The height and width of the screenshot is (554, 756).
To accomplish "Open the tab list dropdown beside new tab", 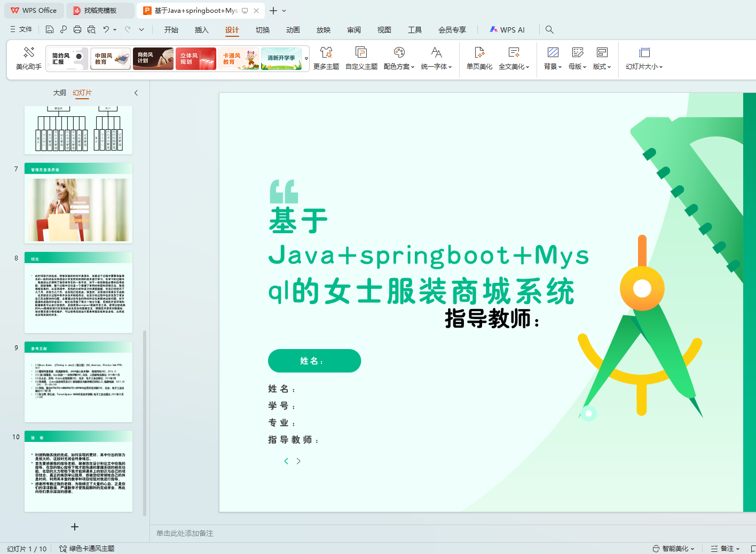I will tap(284, 11).
